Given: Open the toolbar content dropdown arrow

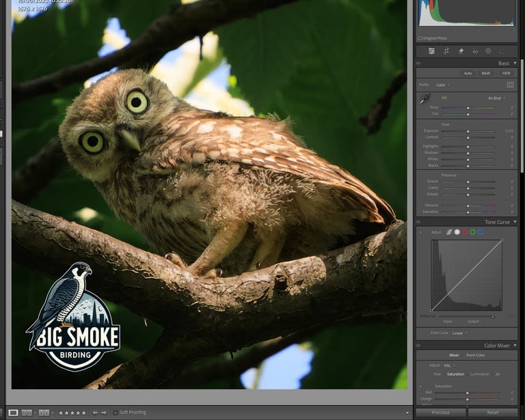Looking at the screenshot, I should click(x=407, y=413).
